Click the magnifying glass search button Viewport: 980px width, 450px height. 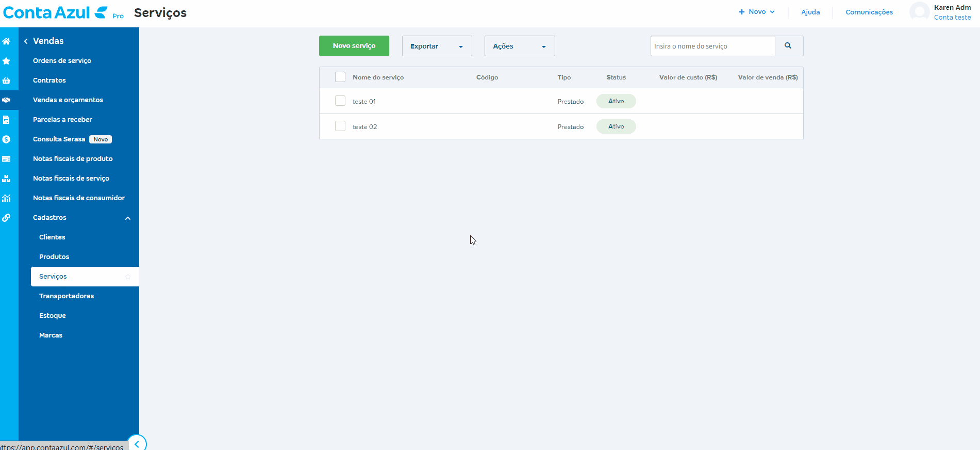pyautogui.click(x=788, y=46)
